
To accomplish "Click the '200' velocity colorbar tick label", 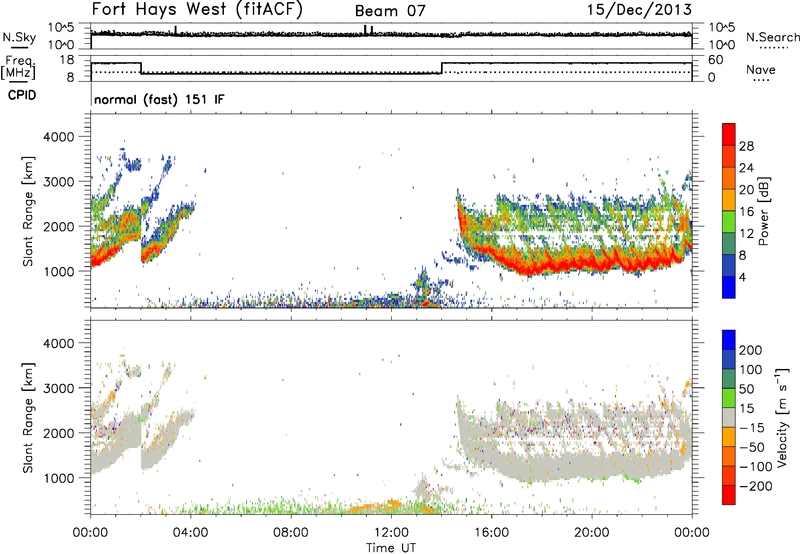I will coord(751,350).
